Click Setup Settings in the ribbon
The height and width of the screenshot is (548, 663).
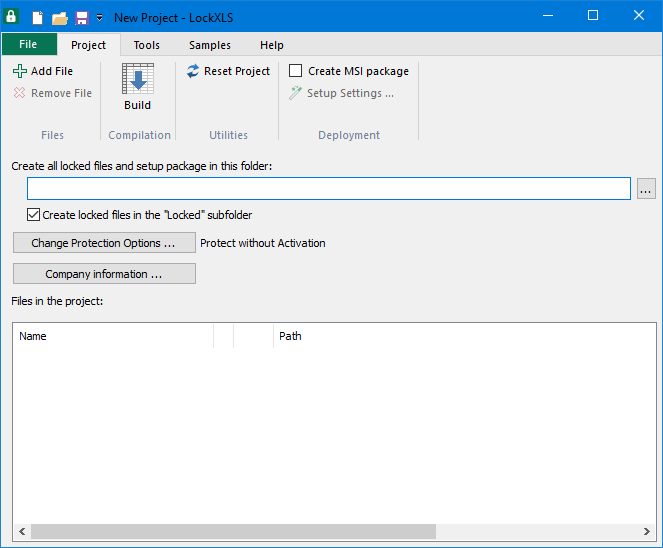click(x=341, y=93)
